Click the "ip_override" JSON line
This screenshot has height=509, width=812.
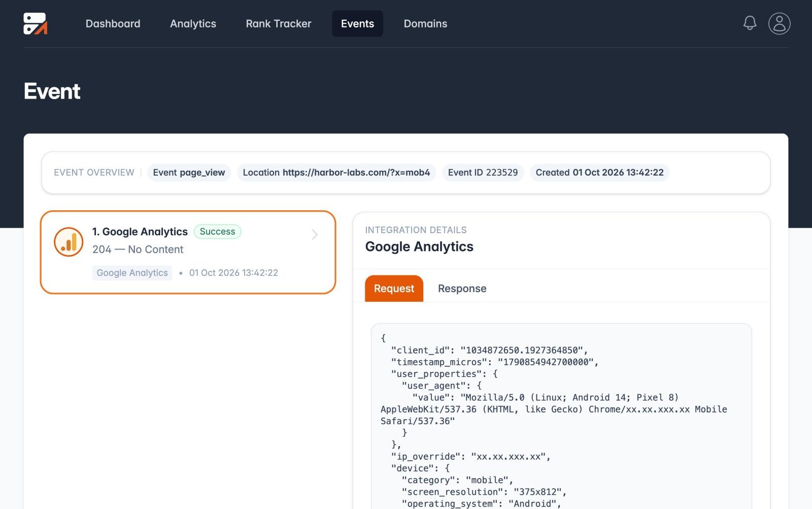470,456
